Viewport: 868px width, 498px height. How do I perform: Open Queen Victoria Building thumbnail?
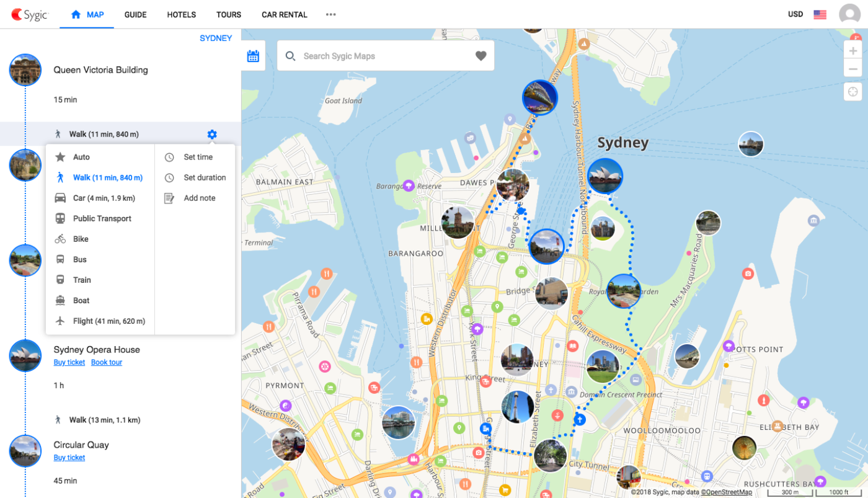(x=25, y=69)
